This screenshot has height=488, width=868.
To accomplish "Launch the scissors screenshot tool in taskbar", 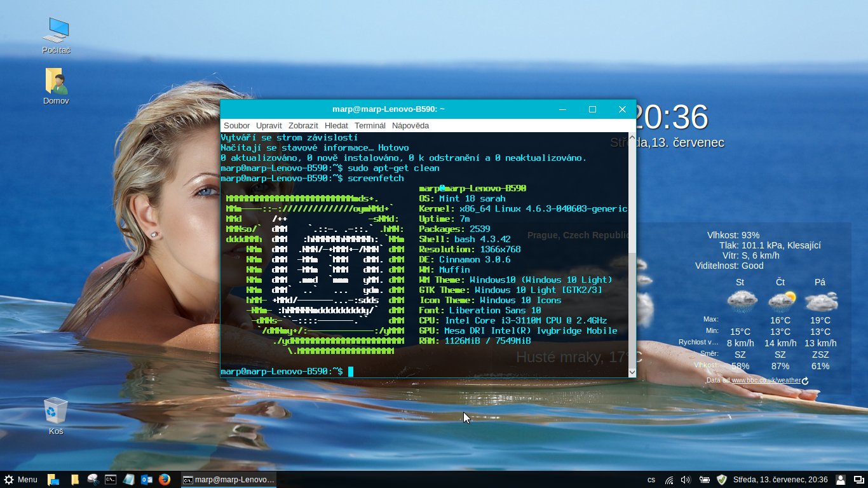I will [93, 480].
